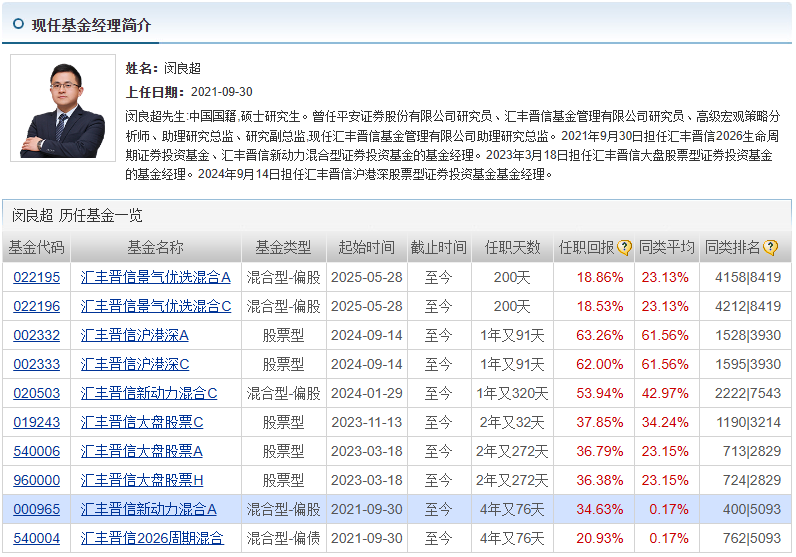Open 汇丰晋信大盘股票A fund page

tap(142, 451)
